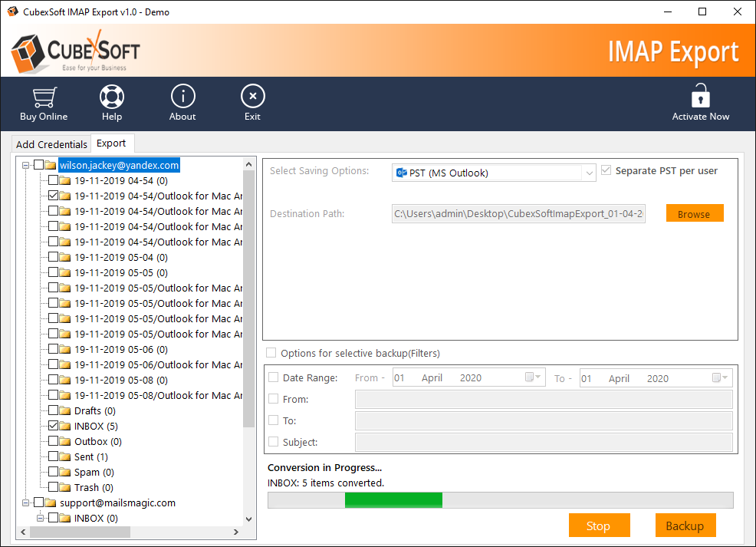
Task: Click the folder tree scroll-down arrow
Action: pos(248,519)
